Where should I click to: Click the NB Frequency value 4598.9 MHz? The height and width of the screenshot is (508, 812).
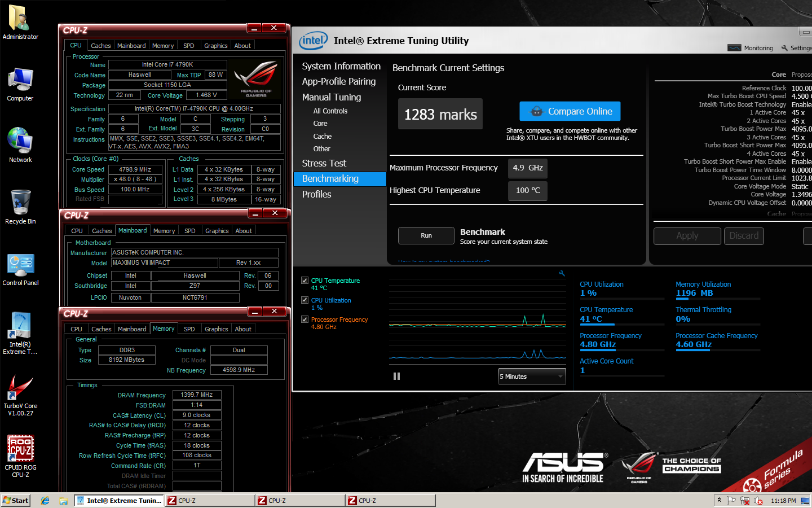239,370
